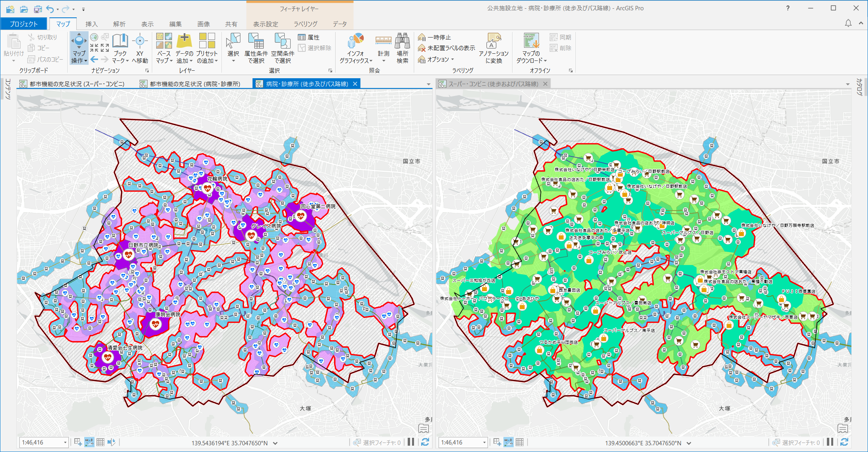Open Locate (場所検索) binoculars tool
Image resolution: width=868 pixels, height=452 pixels.
402,41
